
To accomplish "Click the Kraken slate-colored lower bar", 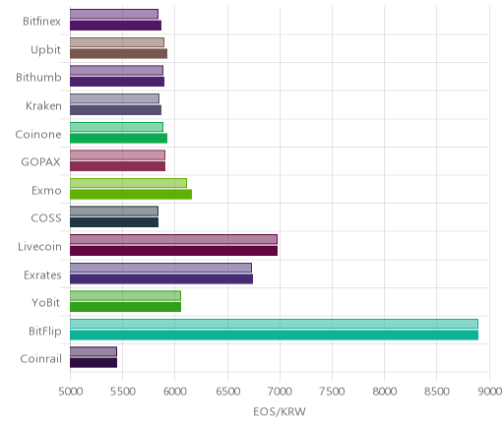I will coord(115,110).
